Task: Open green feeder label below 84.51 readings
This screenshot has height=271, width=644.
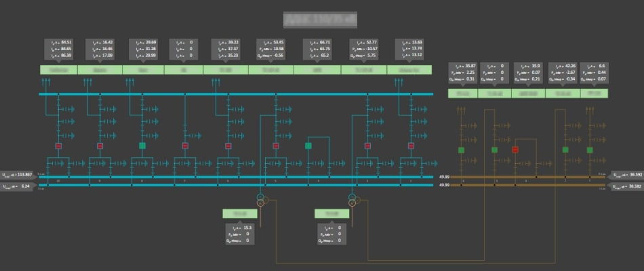Action: click(59, 70)
